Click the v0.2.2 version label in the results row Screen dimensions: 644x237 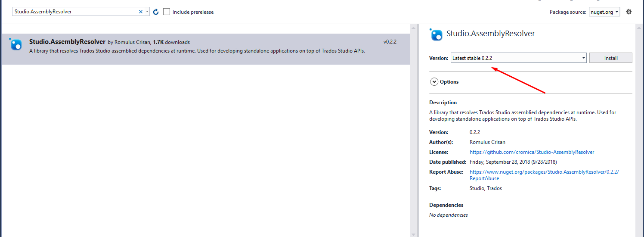(390, 42)
